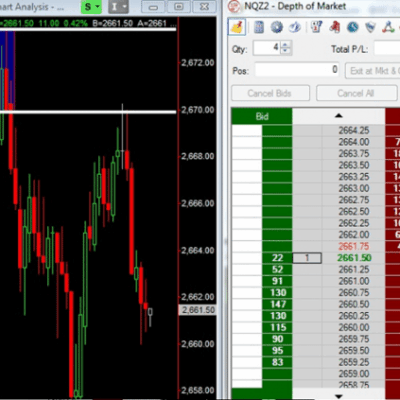The image size is (400, 400).
Task: Click the 2,670.00 label on chart axis
Action: (198, 110)
